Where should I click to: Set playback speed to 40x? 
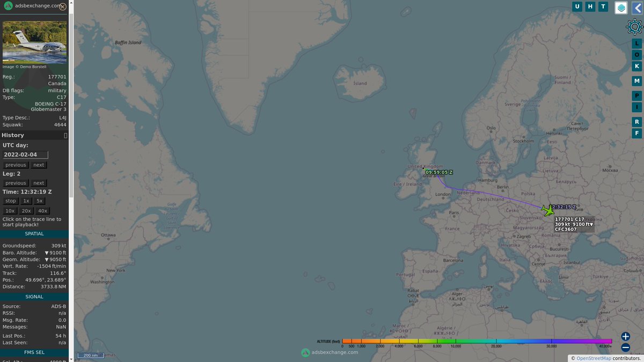pyautogui.click(x=43, y=211)
